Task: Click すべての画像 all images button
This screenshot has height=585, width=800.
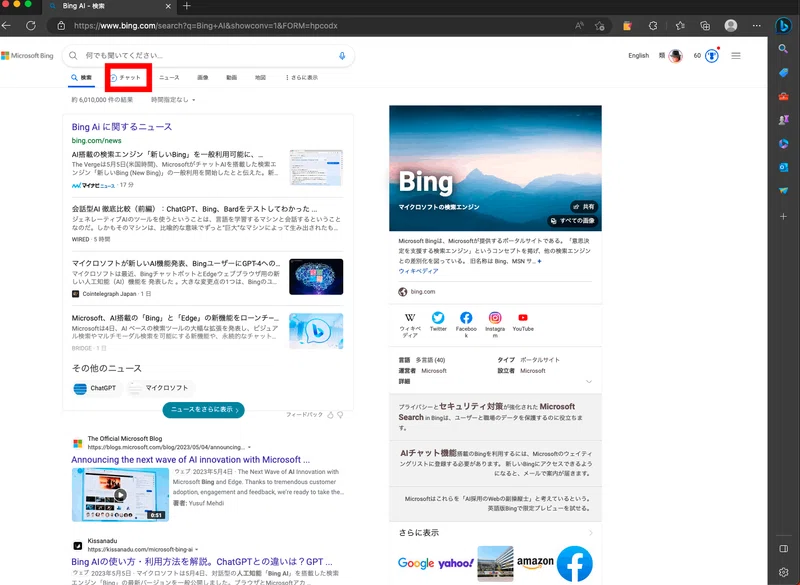Action: pos(572,221)
